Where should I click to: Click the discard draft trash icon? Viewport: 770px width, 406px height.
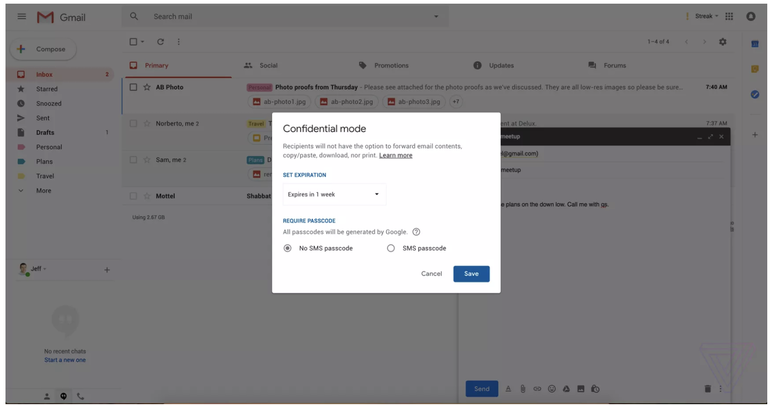707,388
